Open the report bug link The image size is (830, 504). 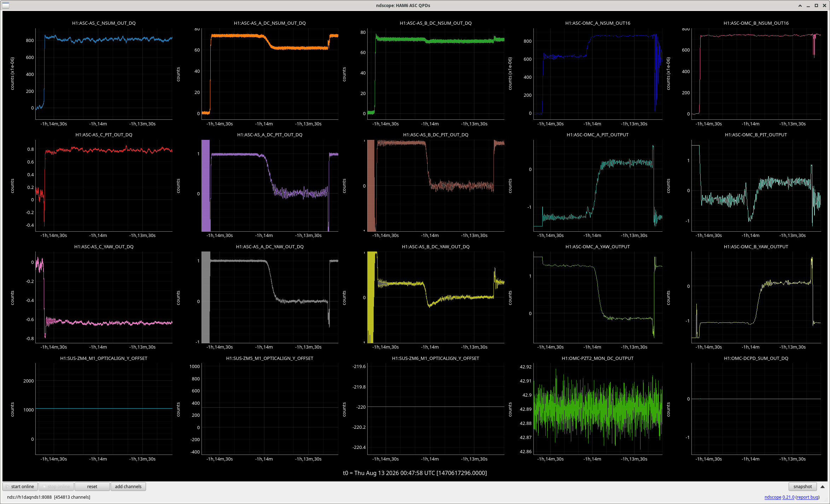807,497
